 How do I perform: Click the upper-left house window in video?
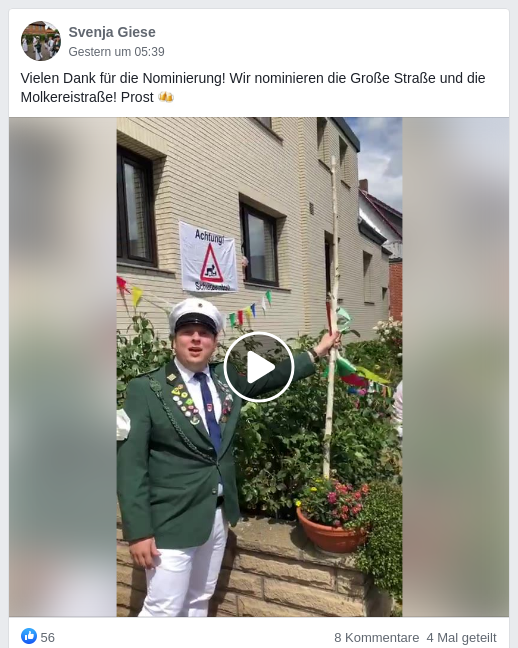pyautogui.click(x=136, y=207)
